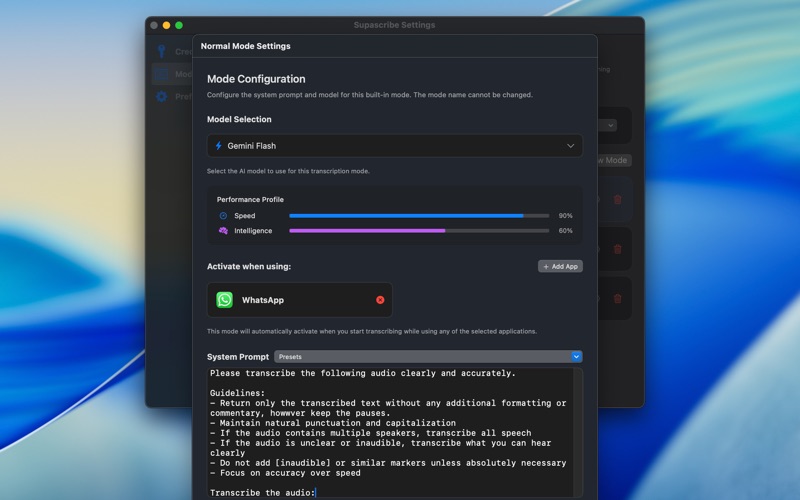
Task: Click the Mode Configuration heading
Action: [256, 79]
